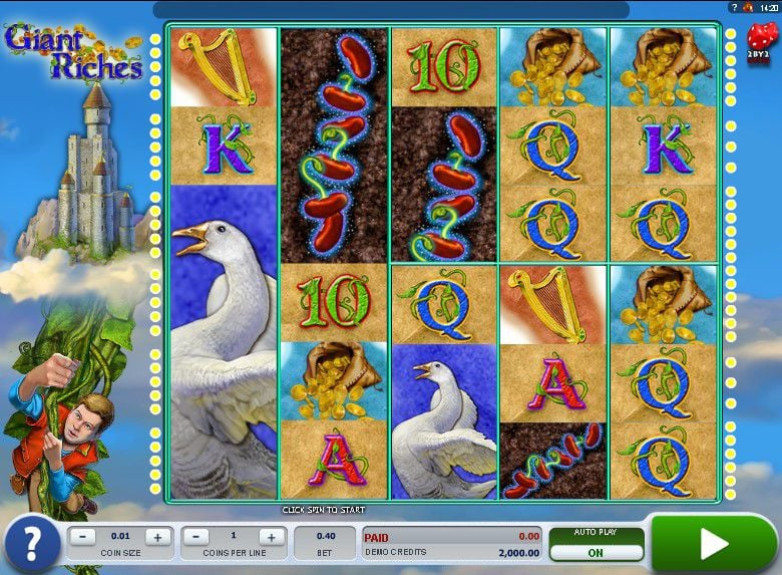Decrease coins per line with minus
This screenshot has width=782, height=575.
click(196, 537)
